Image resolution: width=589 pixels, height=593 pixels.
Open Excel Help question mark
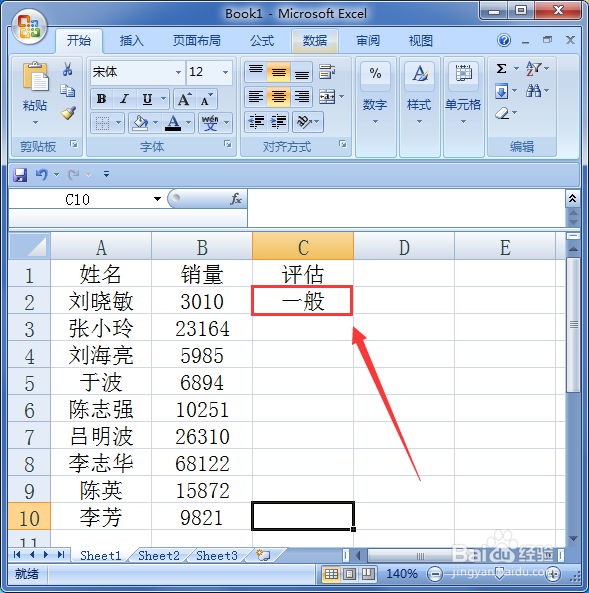(504, 40)
